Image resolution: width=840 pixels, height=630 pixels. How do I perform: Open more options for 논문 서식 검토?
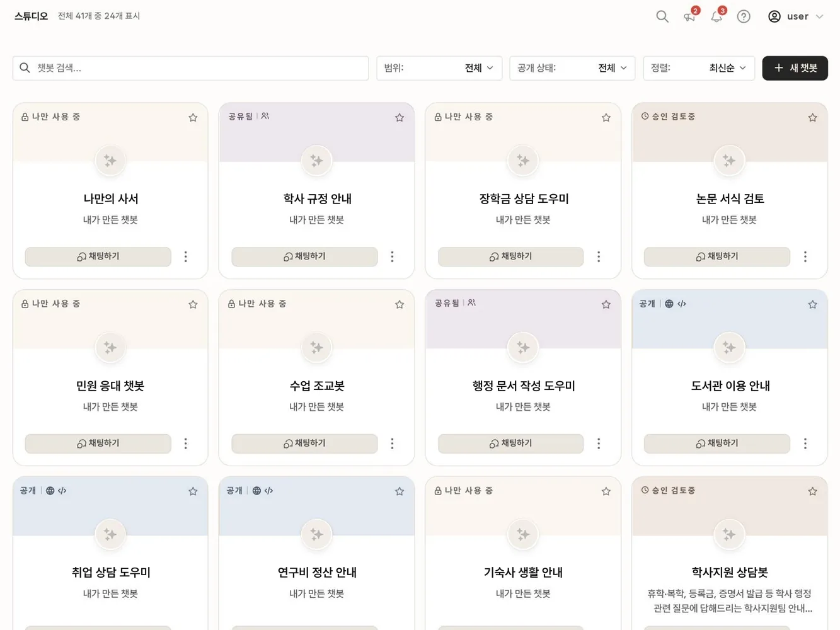pos(805,256)
